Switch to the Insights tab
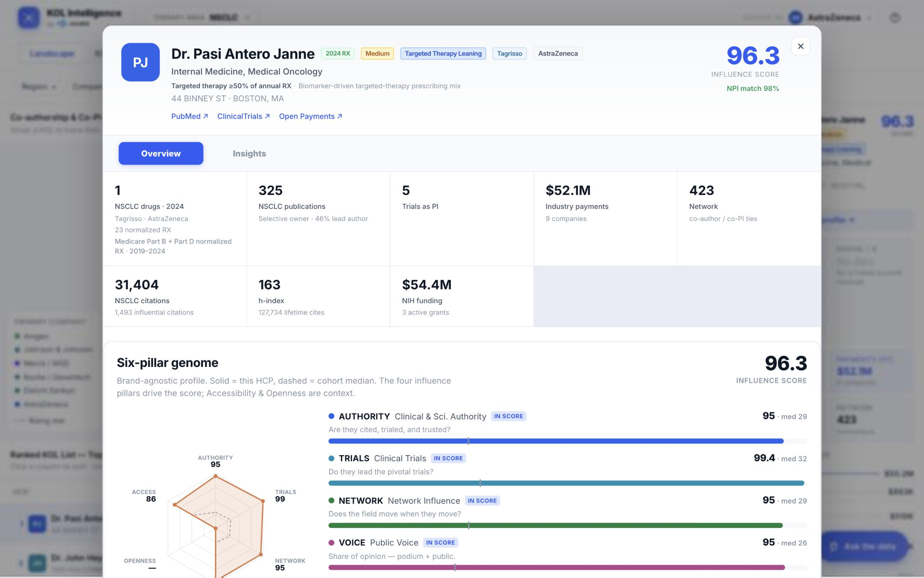The height and width of the screenshot is (578, 924). (x=249, y=153)
